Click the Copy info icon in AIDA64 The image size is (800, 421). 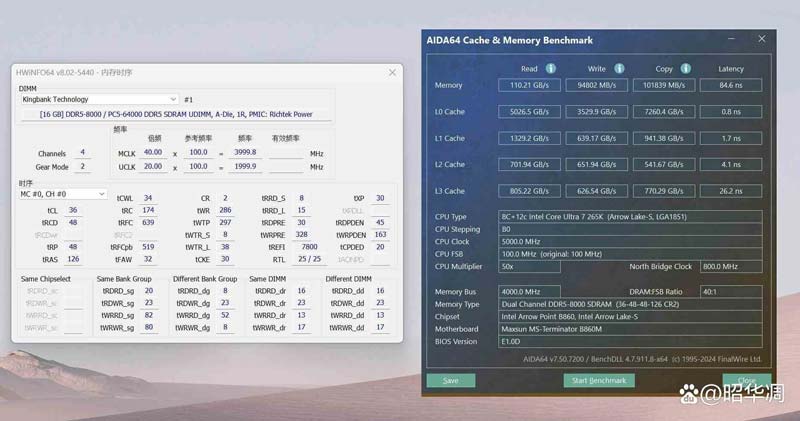click(686, 68)
